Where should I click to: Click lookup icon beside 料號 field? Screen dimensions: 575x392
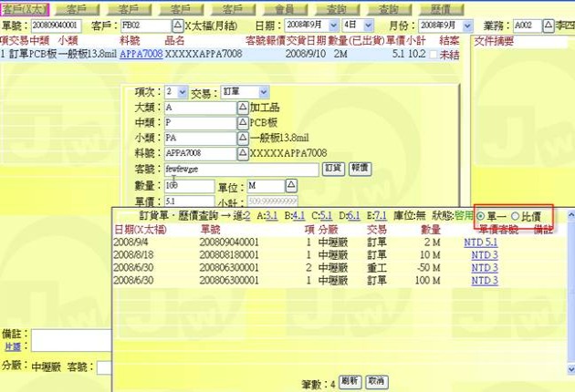tap(243, 153)
